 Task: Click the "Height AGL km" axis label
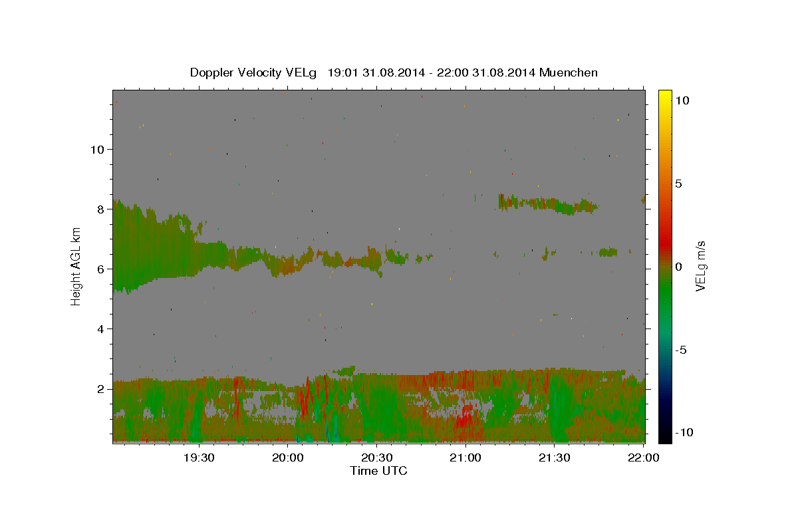(76, 266)
